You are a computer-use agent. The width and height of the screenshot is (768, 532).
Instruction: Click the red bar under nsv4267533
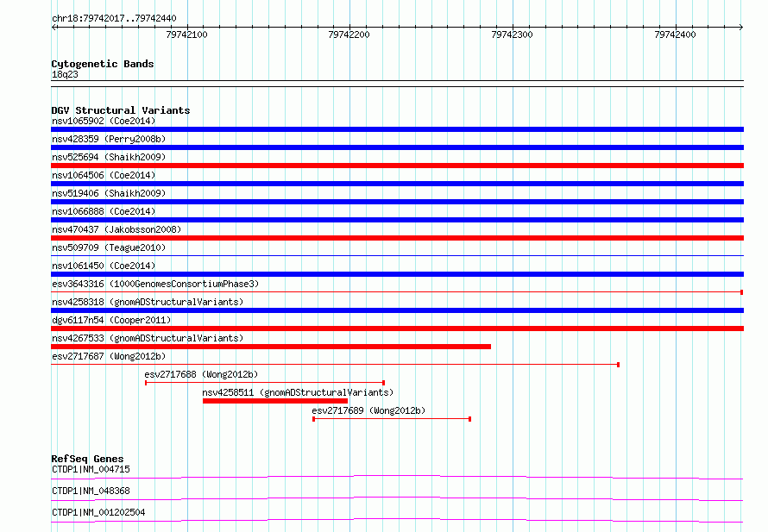(271, 347)
